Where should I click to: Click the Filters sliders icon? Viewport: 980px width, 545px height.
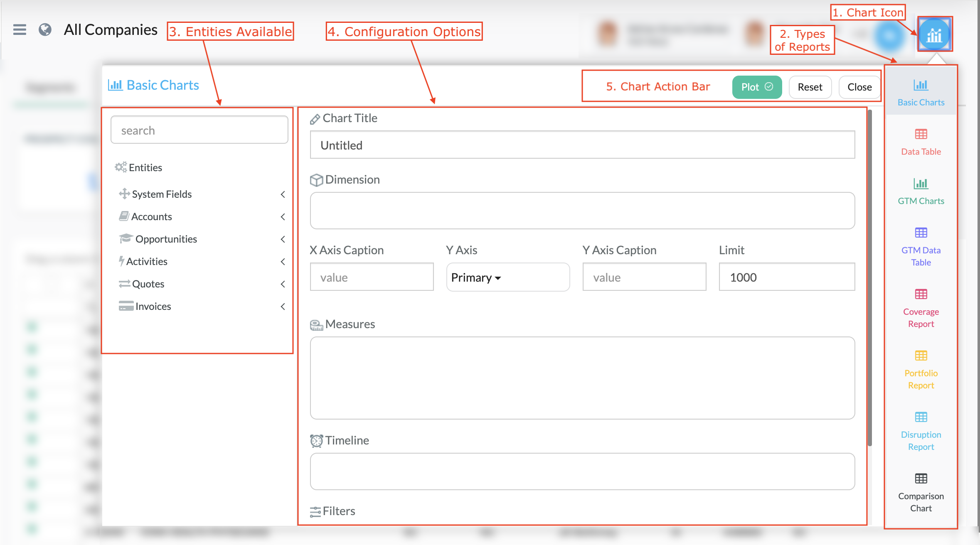tap(315, 512)
